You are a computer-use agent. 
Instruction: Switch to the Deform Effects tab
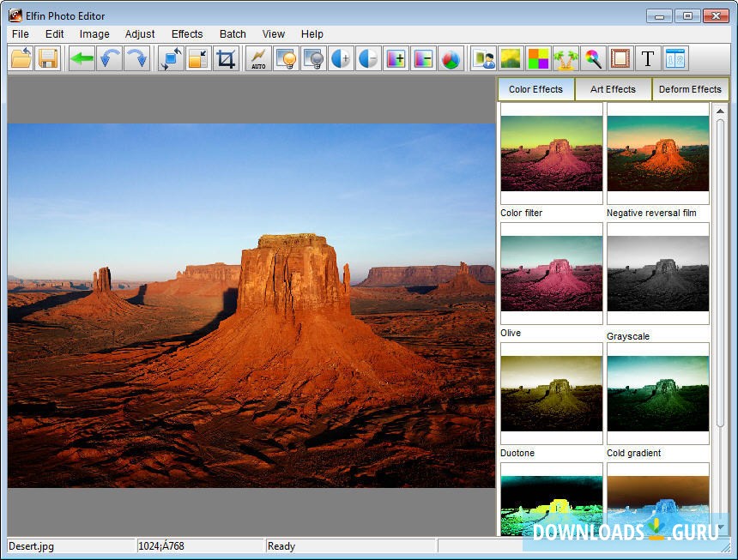pyautogui.click(x=690, y=89)
